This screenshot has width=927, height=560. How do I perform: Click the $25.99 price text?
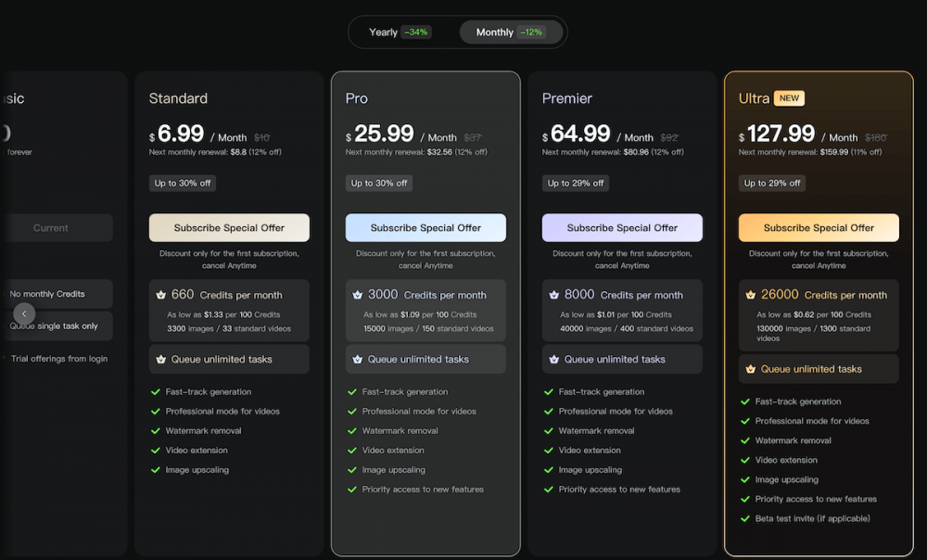click(x=380, y=134)
